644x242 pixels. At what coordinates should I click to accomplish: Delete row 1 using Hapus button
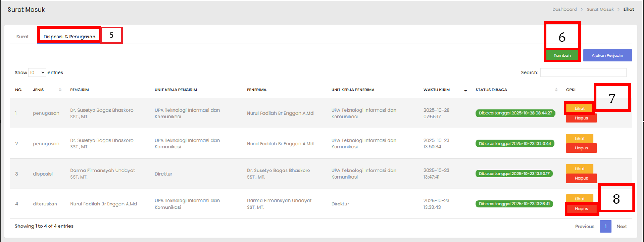pos(581,118)
